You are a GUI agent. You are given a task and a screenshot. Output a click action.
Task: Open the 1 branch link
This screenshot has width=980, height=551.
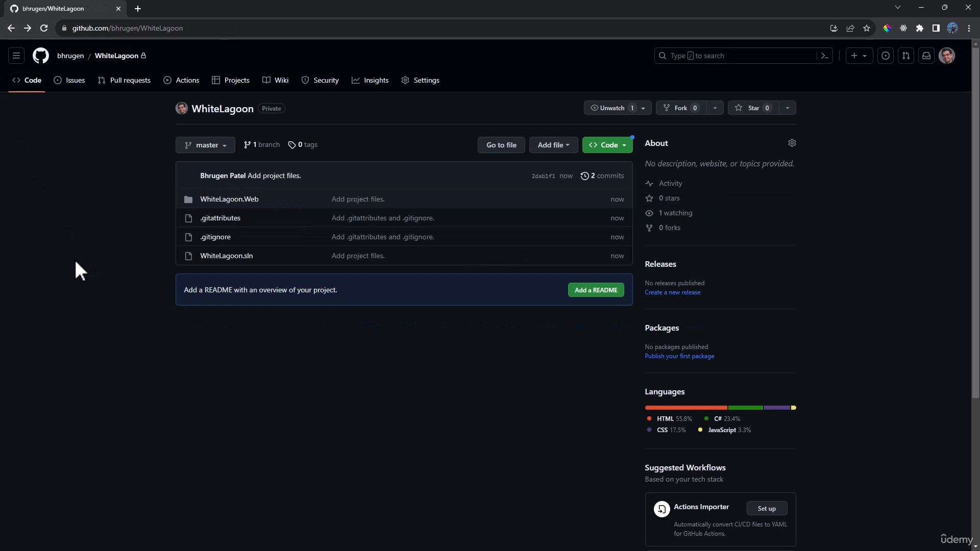(x=262, y=145)
